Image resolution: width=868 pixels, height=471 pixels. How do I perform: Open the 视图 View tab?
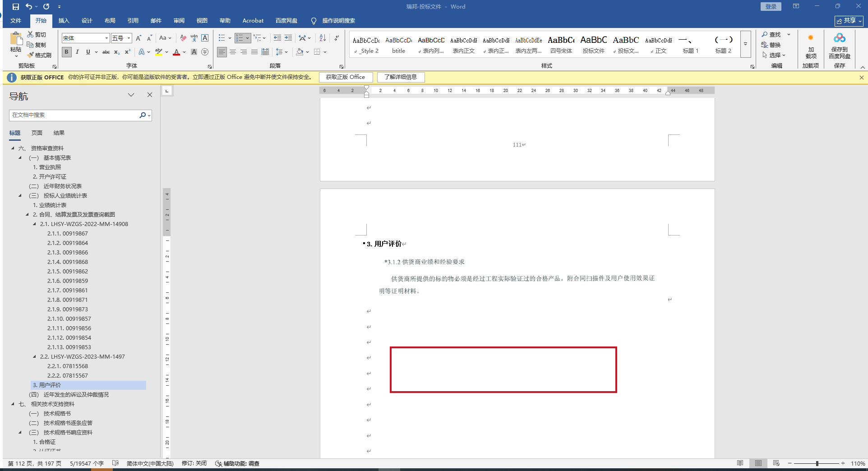pyautogui.click(x=202, y=21)
